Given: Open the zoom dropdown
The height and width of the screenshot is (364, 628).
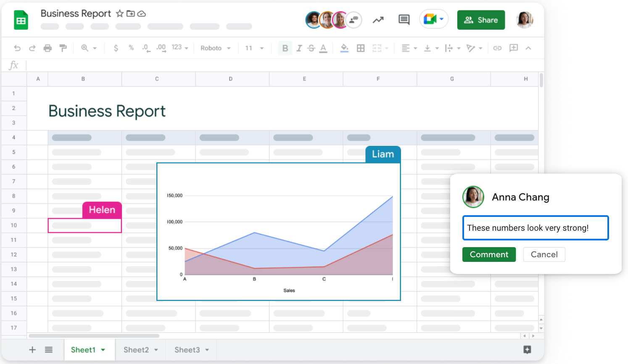Looking at the screenshot, I should point(89,48).
